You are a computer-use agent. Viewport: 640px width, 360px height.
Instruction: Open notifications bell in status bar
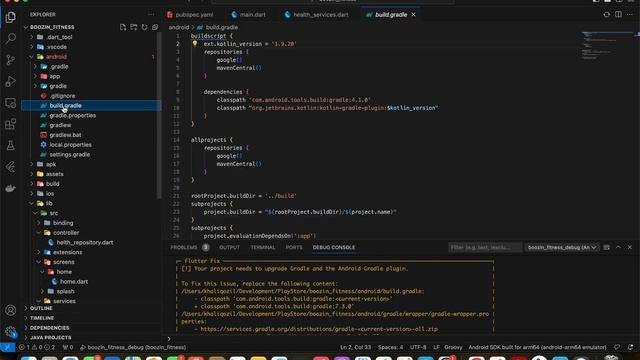pos(631,347)
